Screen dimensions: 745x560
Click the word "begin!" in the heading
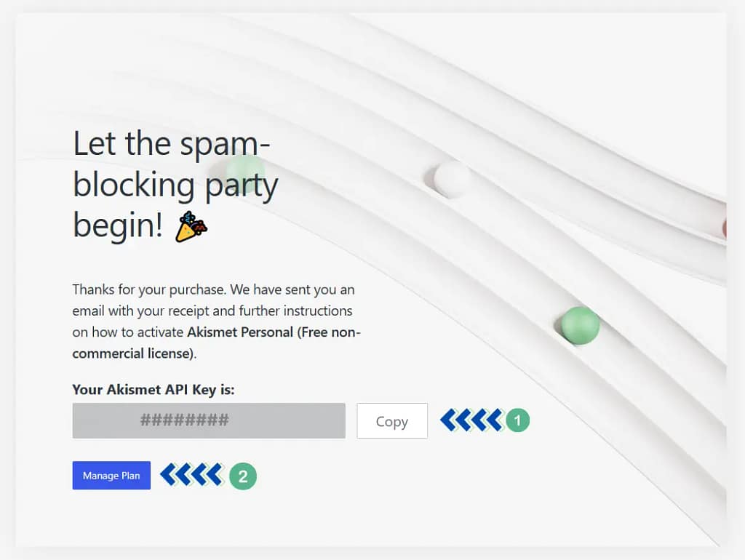[x=118, y=226]
